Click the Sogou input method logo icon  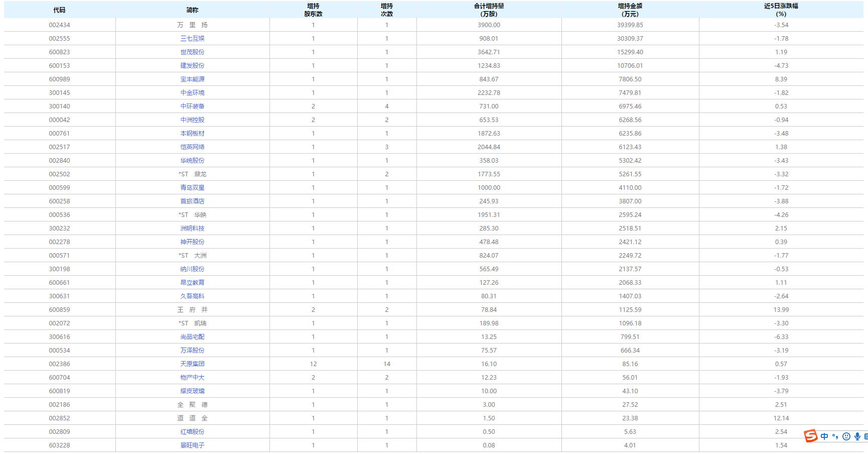tap(810, 436)
